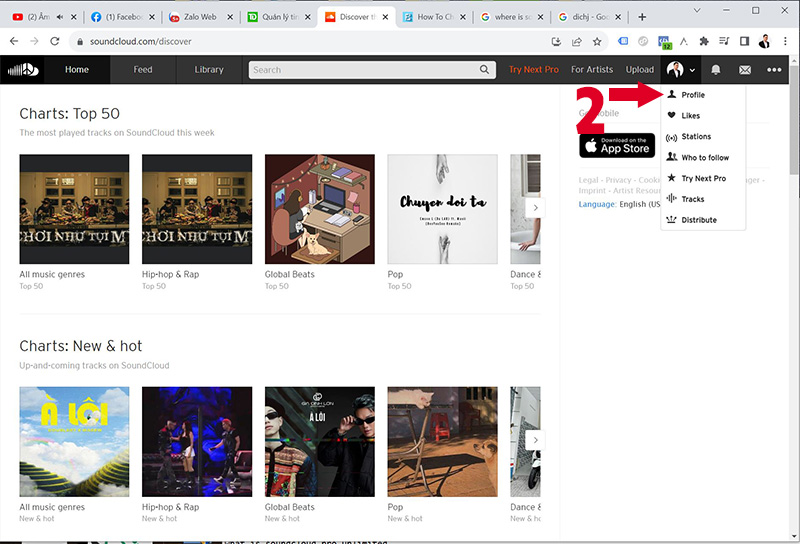The image size is (800, 544).
Task: Open the three-dots more menu in SoundCloud header
Action: [x=774, y=70]
